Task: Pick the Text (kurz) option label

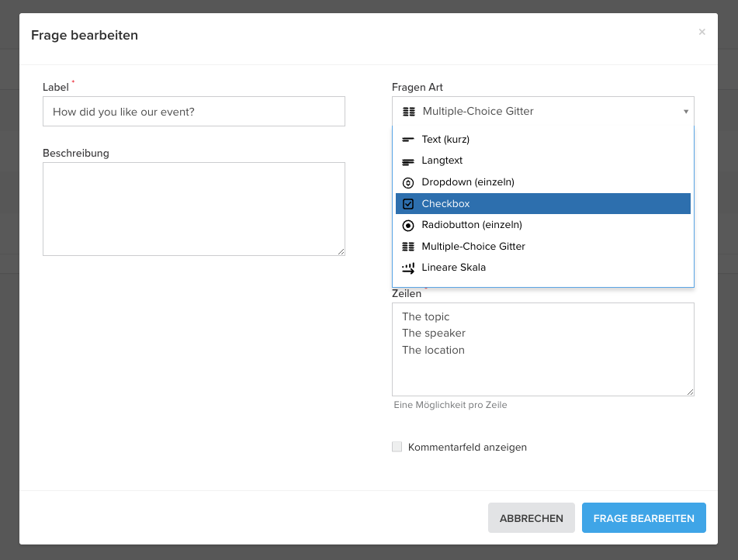Action: click(x=445, y=140)
